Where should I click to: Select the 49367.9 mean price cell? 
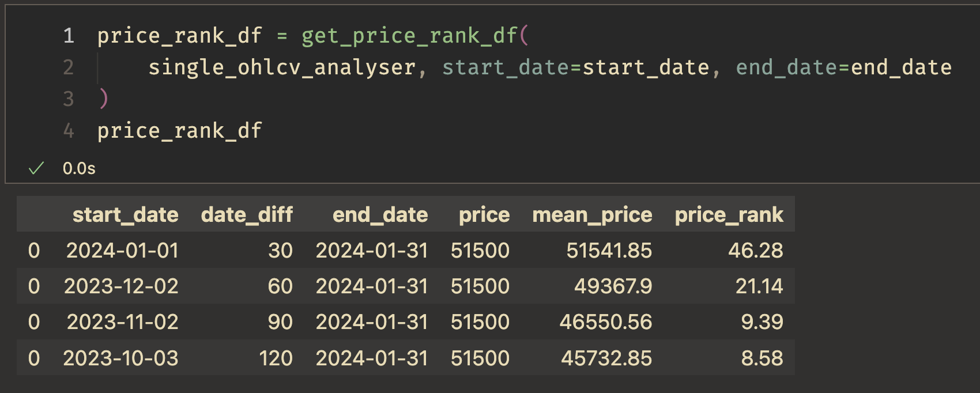pyautogui.click(x=613, y=286)
